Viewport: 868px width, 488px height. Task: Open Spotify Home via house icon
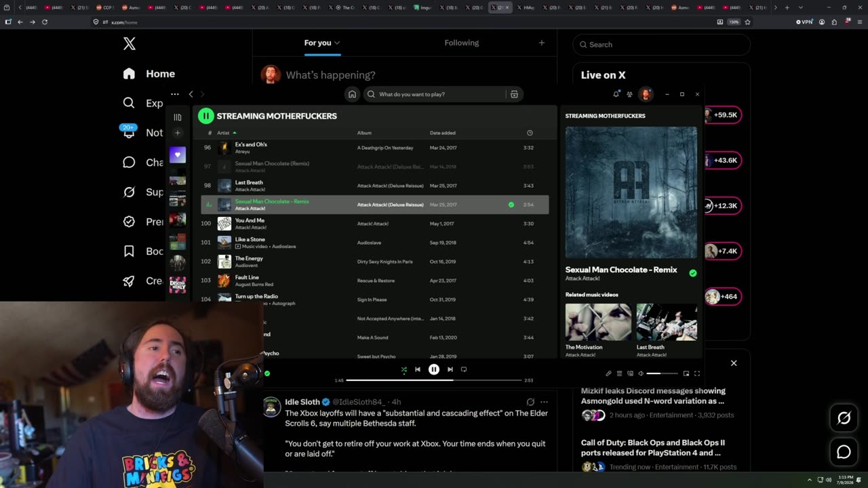pos(352,94)
